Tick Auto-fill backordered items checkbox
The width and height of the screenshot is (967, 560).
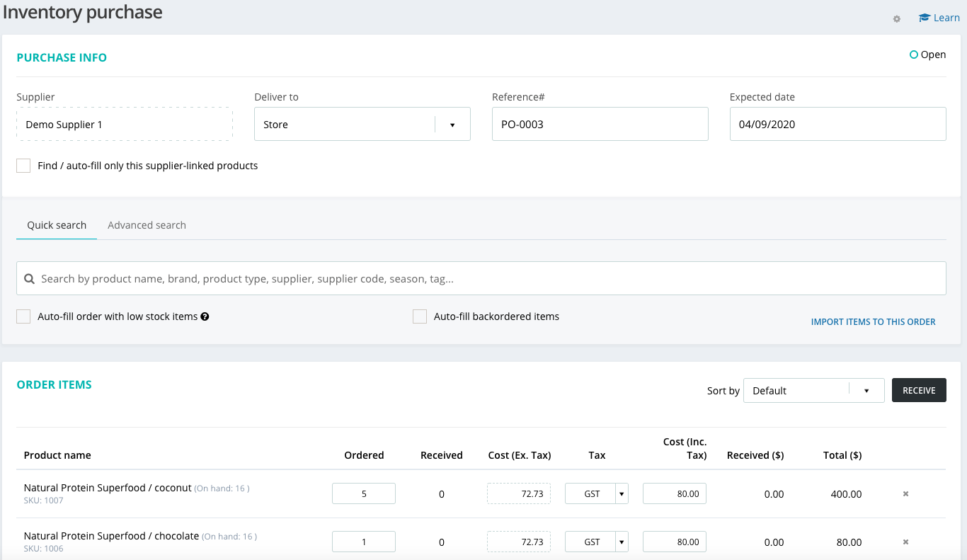420,316
